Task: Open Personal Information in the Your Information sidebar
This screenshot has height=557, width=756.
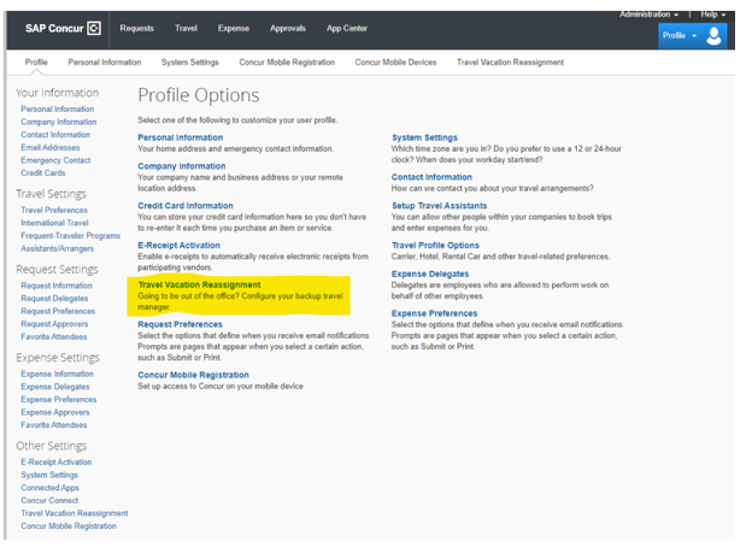Action: [x=57, y=109]
